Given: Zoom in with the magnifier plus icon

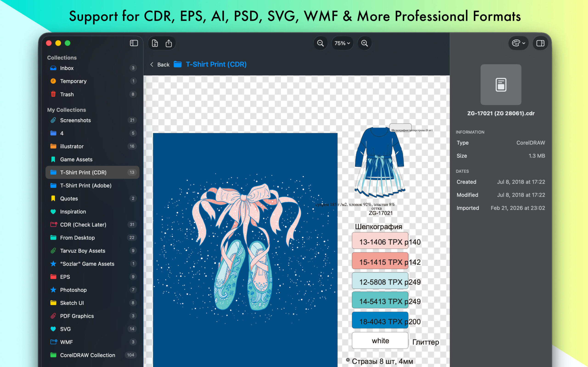Looking at the screenshot, I should tap(365, 43).
